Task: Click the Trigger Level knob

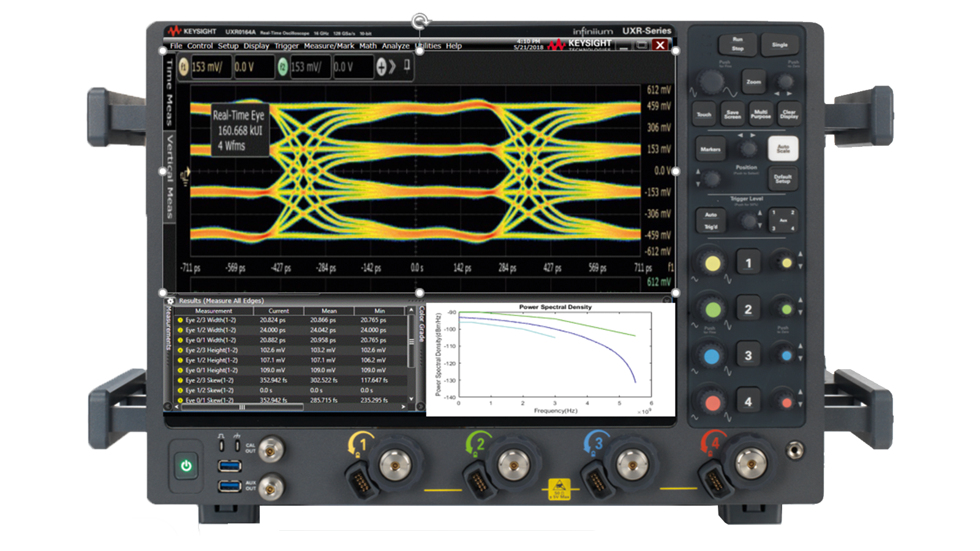Action: point(748,220)
